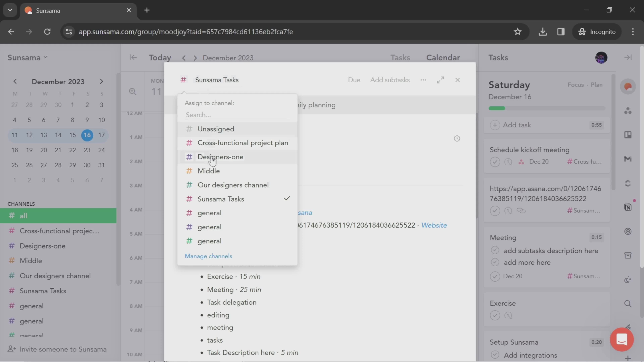This screenshot has width=644, height=362.
Task: Assign to Middle channel in dropdown
Action: pyautogui.click(x=237, y=171)
